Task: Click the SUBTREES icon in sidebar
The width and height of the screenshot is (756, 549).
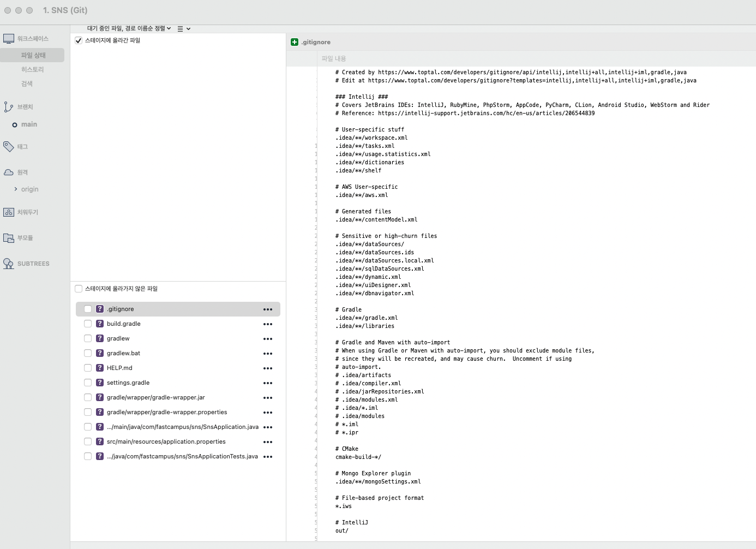Action: (8, 264)
